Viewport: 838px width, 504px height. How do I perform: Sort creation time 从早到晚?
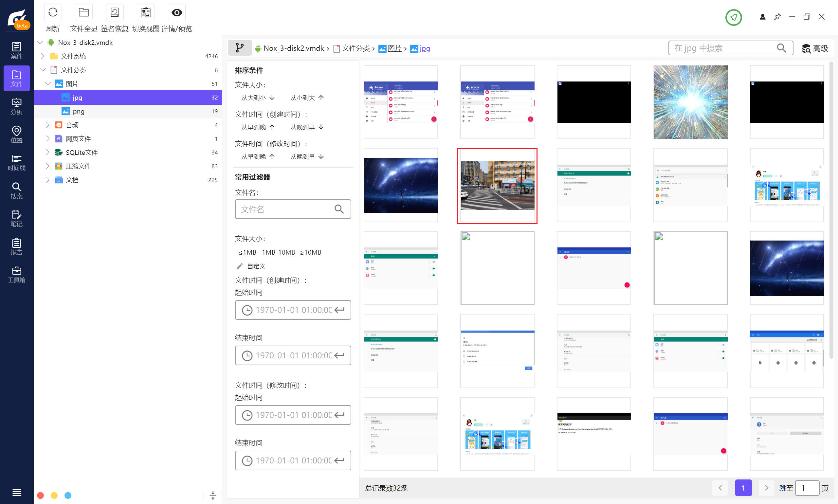coord(258,127)
